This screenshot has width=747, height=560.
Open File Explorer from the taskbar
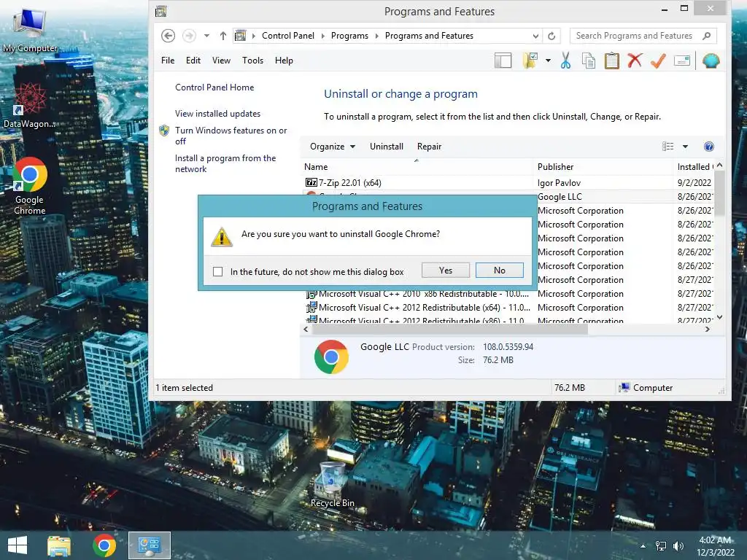(x=59, y=545)
